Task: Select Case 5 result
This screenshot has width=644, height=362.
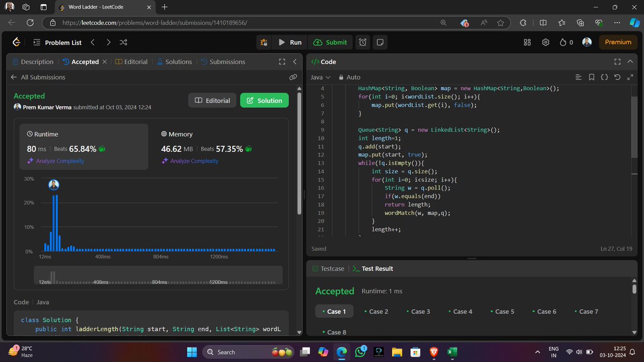Action: (502, 312)
